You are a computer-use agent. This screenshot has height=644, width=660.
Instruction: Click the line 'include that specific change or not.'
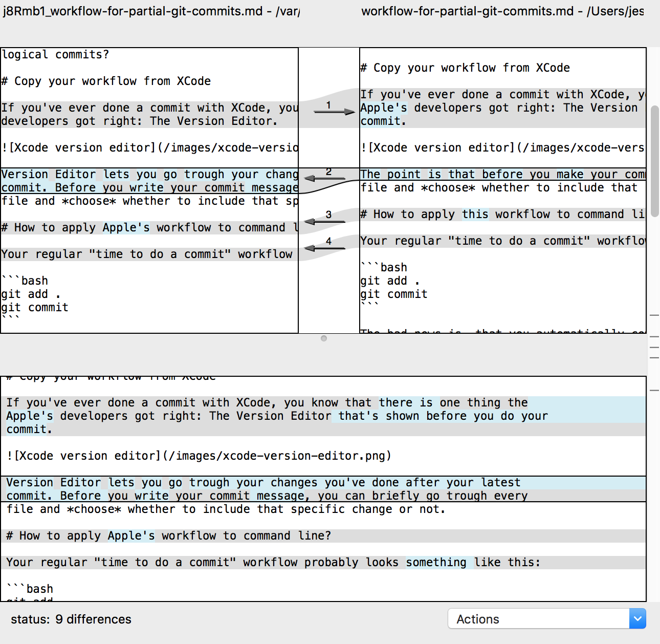(x=226, y=509)
